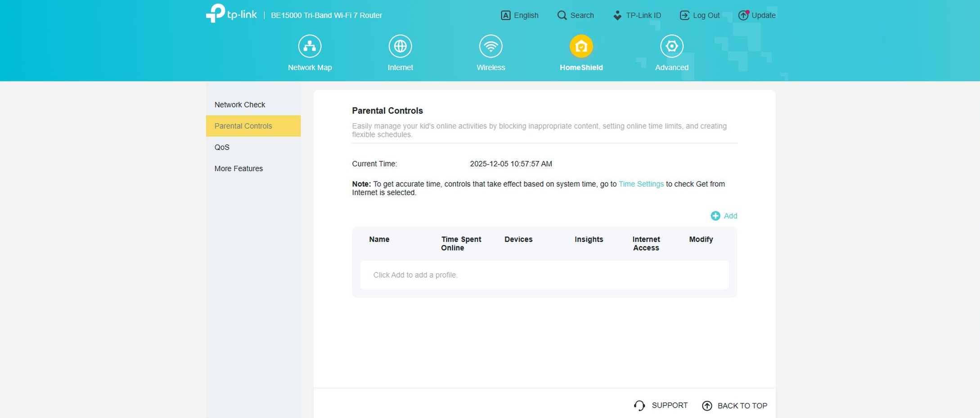
Task: Select the Internet globe icon
Action: tap(400, 46)
